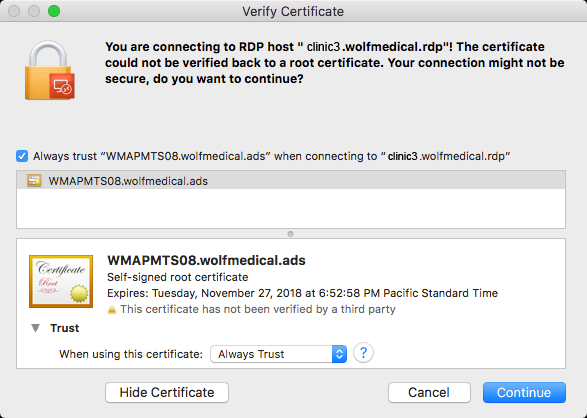Click the gray minimize window button

pos(34,11)
